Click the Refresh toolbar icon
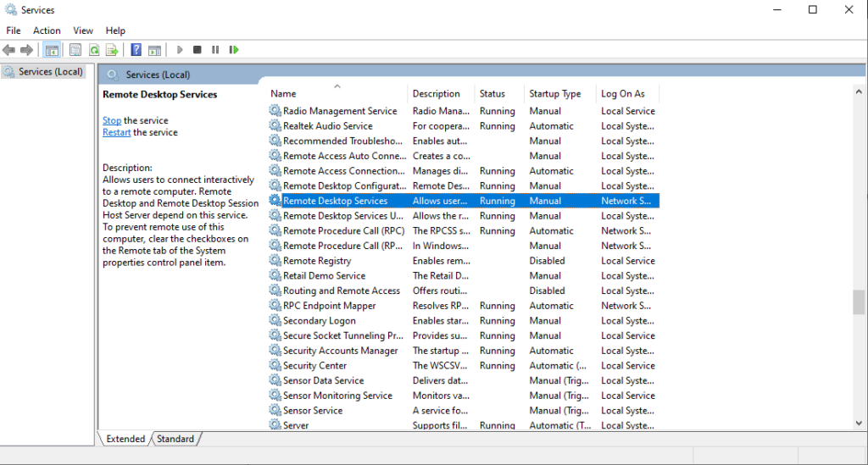The width and height of the screenshot is (868, 465). point(94,50)
